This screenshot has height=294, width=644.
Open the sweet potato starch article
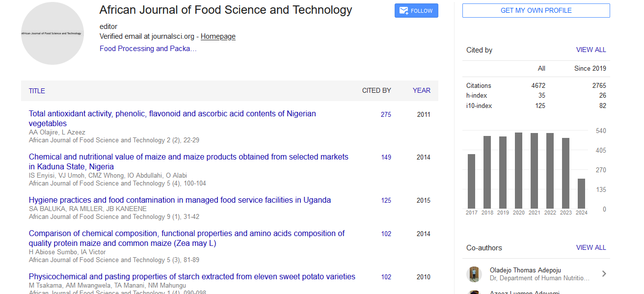(x=192, y=276)
